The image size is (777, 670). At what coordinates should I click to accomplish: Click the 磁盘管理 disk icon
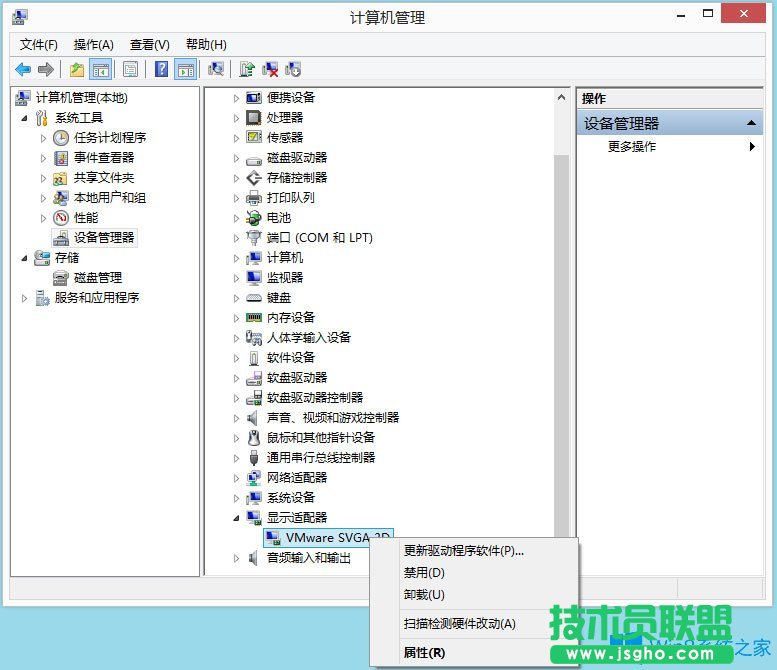pyautogui.click(x=60, y=278)
